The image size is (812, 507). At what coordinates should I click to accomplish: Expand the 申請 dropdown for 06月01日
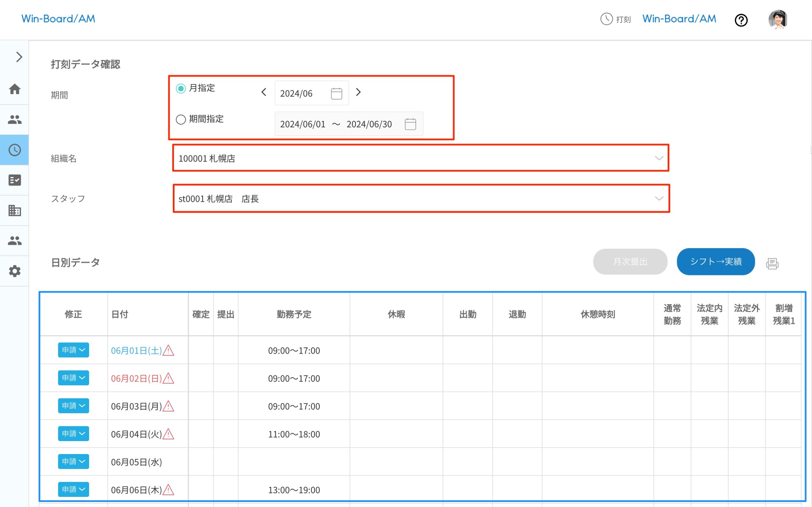pos(73,350)
